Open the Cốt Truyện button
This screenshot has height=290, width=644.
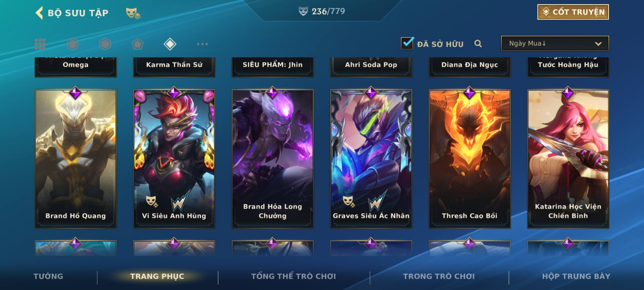pos(573,12)
